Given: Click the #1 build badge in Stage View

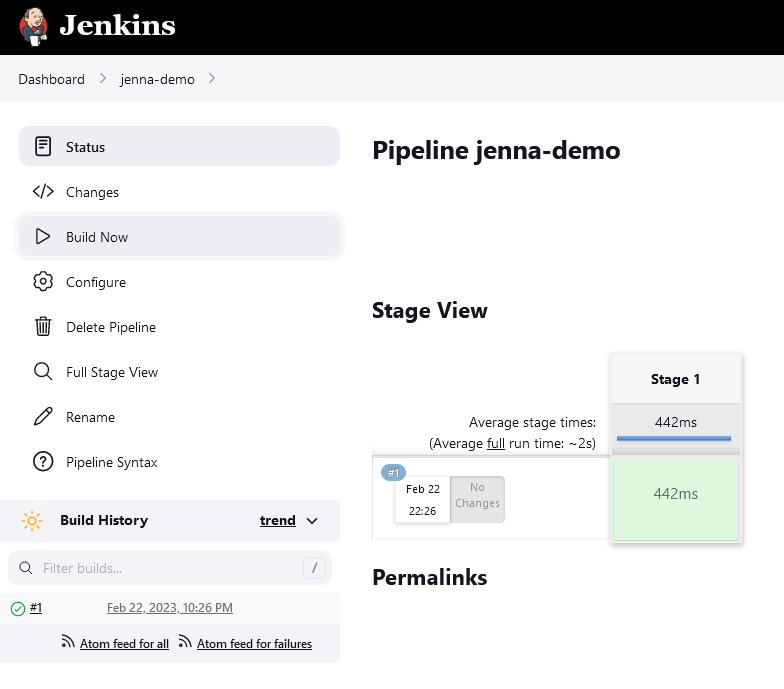Looking at the screenshot, I should [x=394, y=472].
